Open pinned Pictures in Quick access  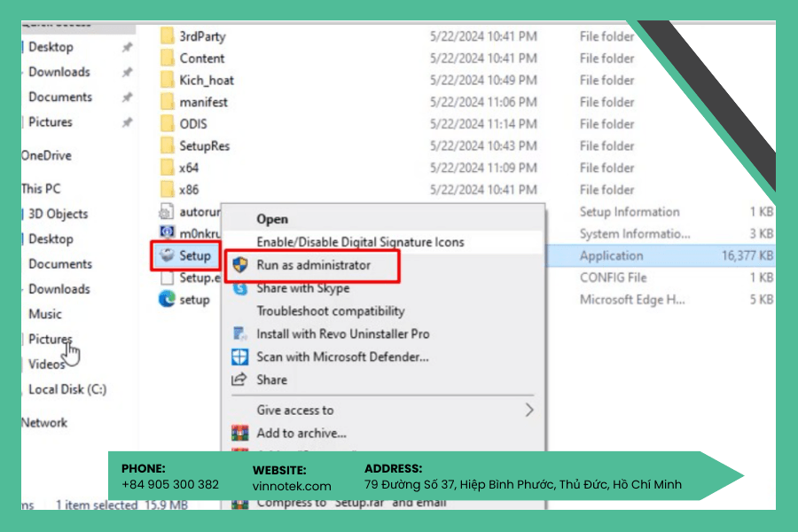pos(51,121)
